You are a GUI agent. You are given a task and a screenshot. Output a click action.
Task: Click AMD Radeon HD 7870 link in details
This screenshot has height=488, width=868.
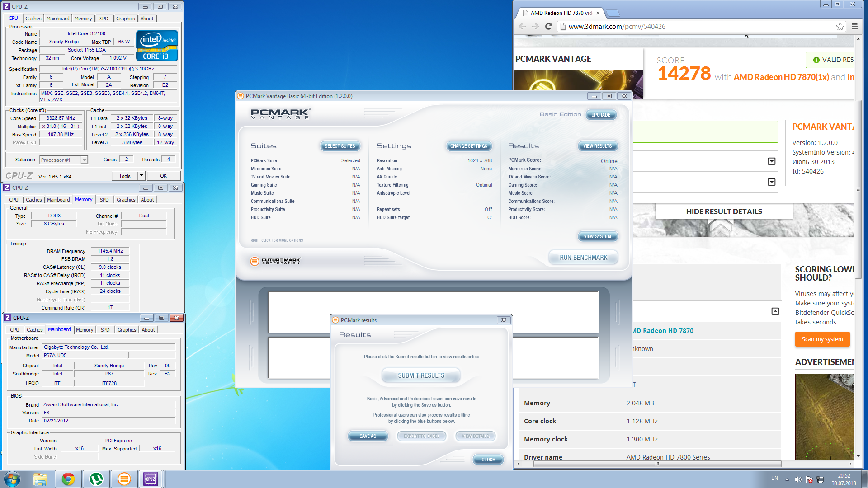click(x=663, y=331)
